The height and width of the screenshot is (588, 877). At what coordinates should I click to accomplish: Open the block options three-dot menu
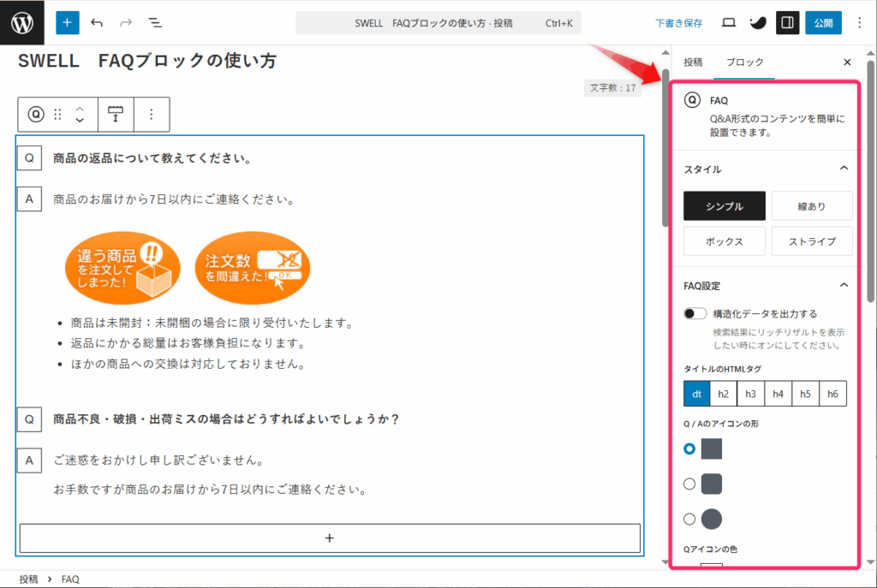[x=151, y=114]
